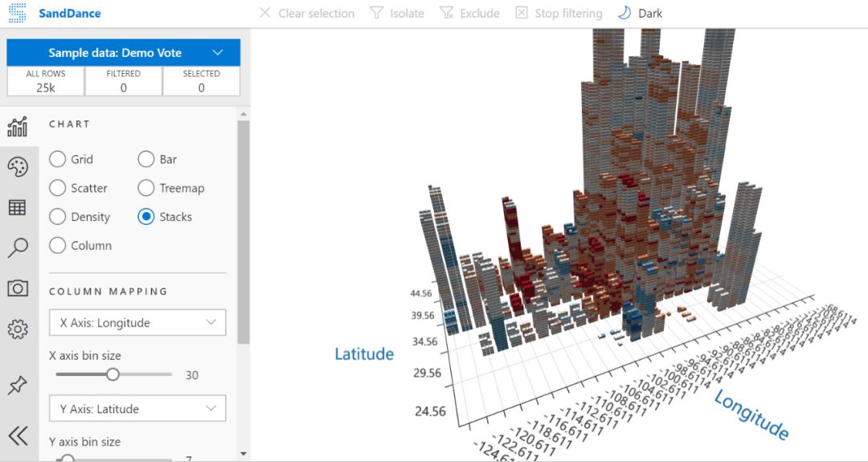The height and width of the screenshot is (462, 868).
Task: Click the Longitude axis title
Action: click(x=751, y=415)
